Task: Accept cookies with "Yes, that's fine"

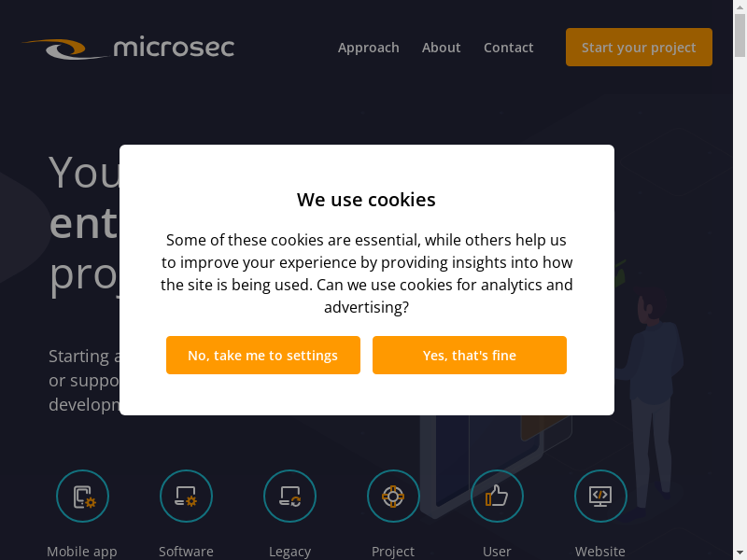Action: click(x=470, y=356)
